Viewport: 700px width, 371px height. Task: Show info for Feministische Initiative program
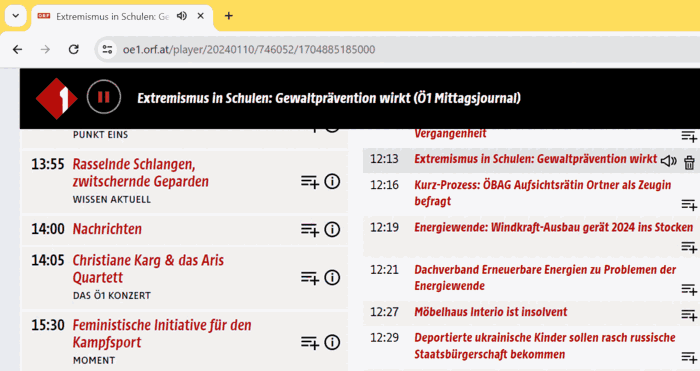pos(332,342)
